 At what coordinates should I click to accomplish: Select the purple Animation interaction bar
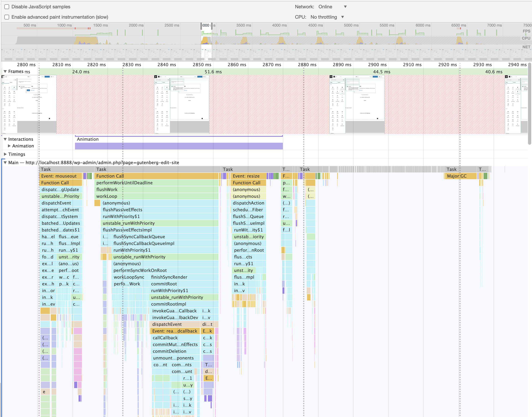(179, 146)
